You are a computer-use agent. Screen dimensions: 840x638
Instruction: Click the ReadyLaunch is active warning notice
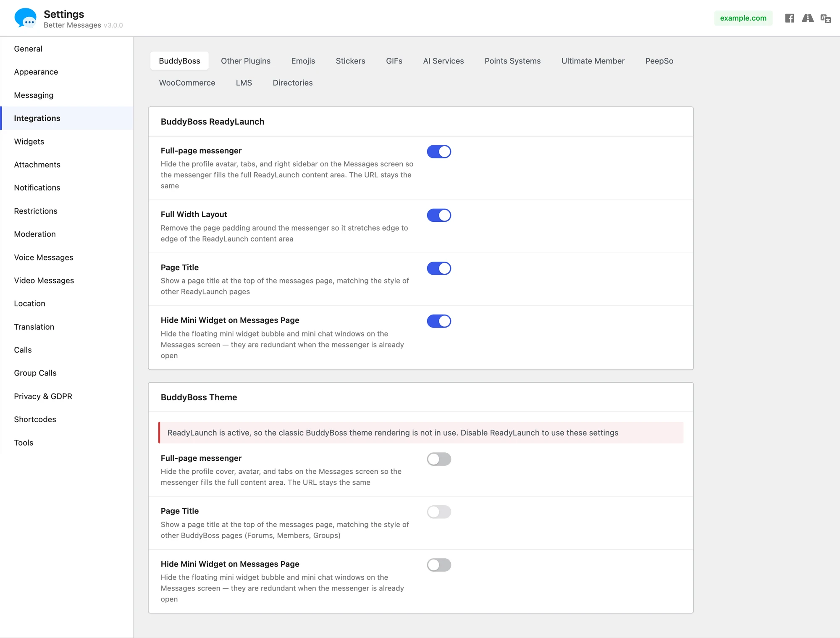tap(421, 433)
